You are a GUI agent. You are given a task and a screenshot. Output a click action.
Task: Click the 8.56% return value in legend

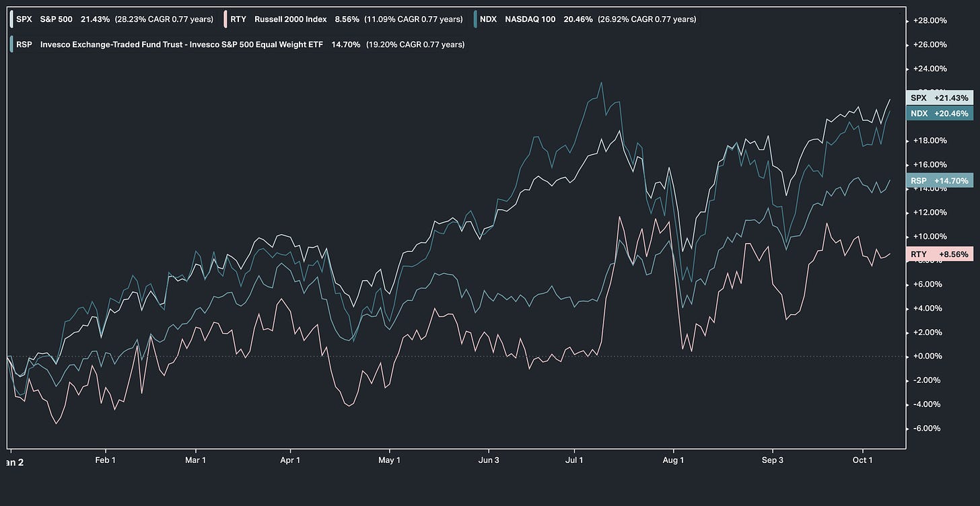point(347,20)
